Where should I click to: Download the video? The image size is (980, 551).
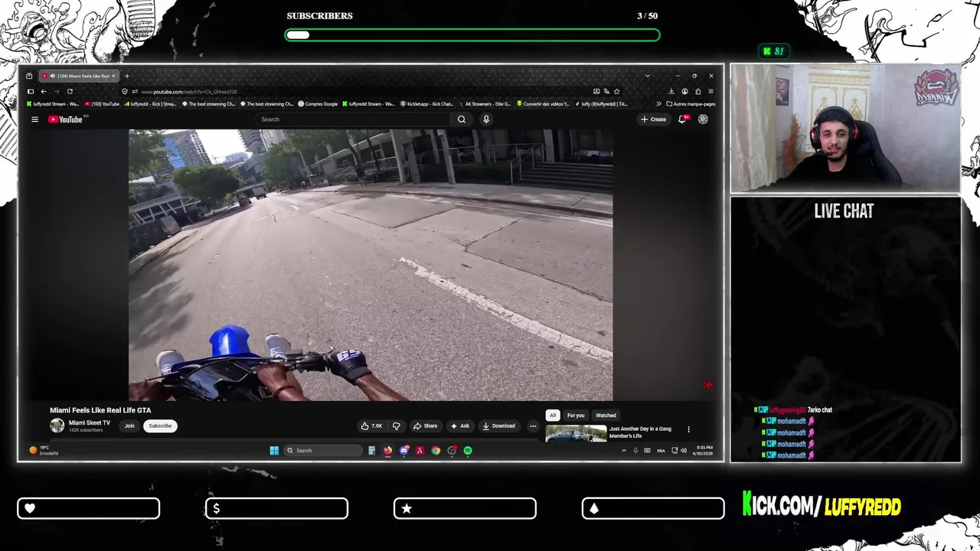point(498,426)
